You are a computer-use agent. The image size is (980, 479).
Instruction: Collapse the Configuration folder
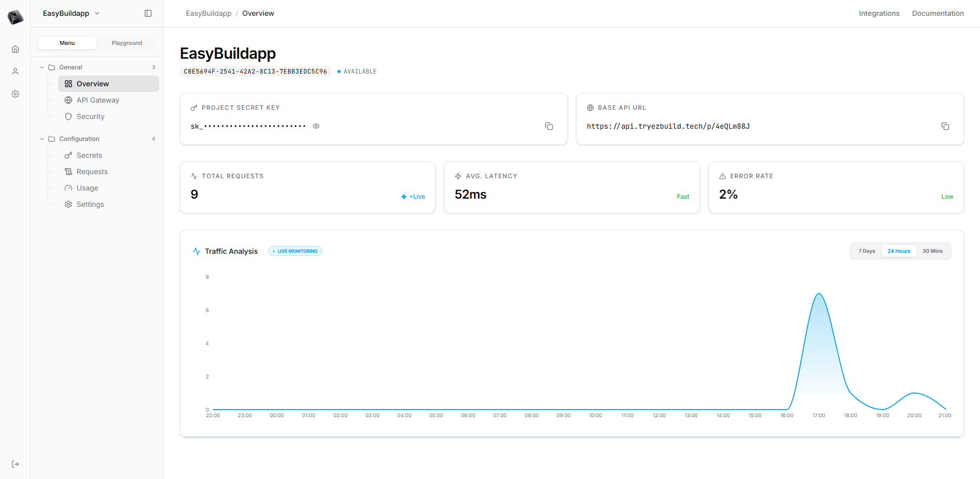tap(42, 138)
